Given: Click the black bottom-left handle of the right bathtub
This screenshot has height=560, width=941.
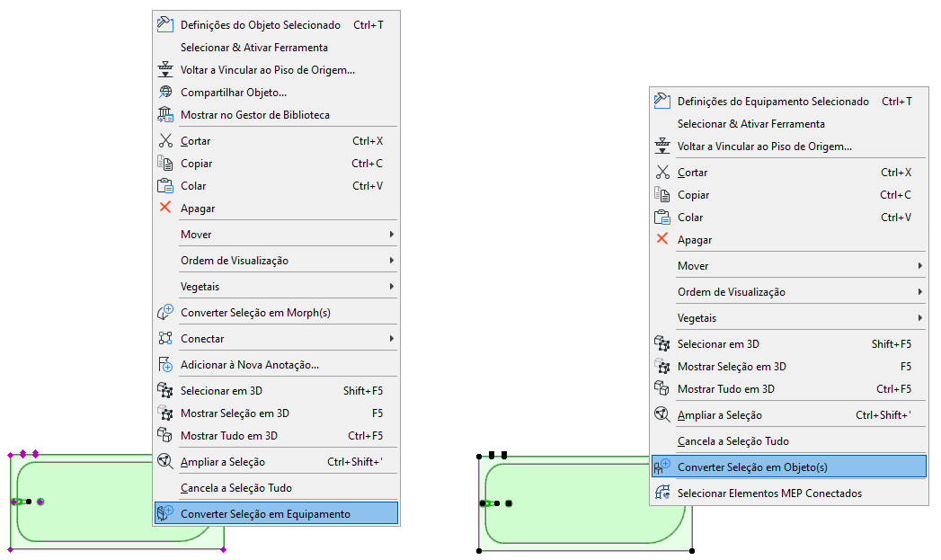Looking at the screenshot, I should click(x=479, y=550).
